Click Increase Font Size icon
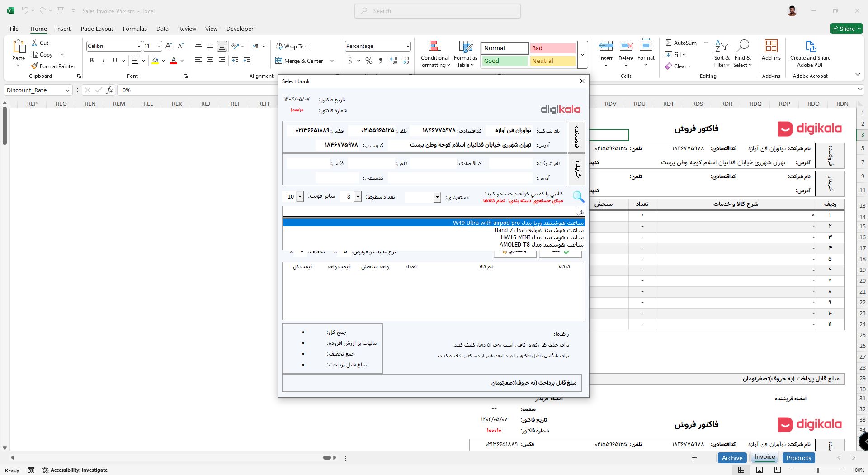This screenshot has width=868, height=475. [x=169, y=46]
